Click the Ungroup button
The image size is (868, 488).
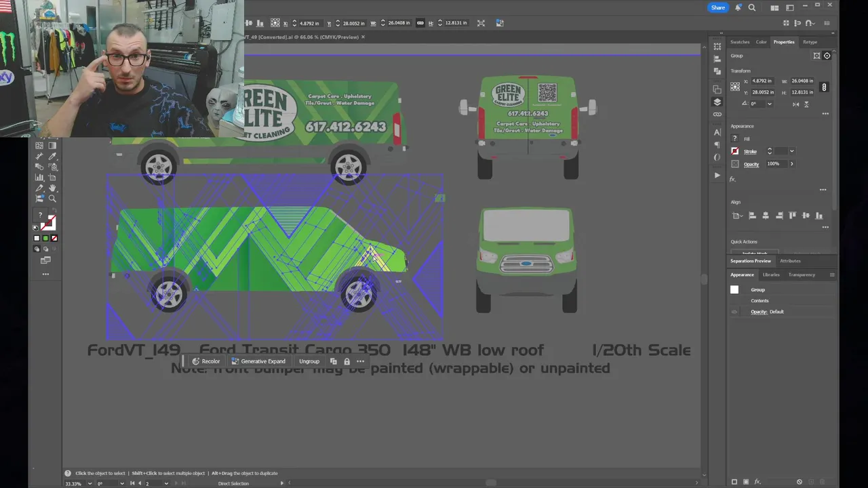click(309, 361)
